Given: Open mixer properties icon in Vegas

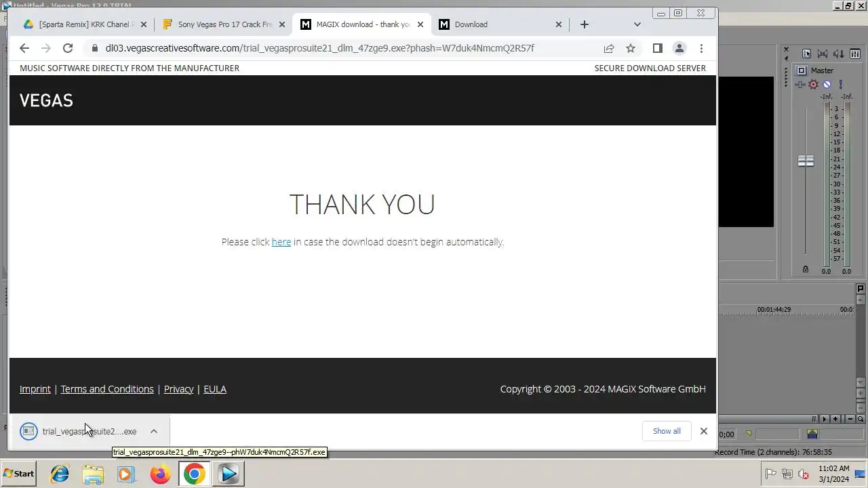Looking at the screenshot, I should click(x=807, y=54).
